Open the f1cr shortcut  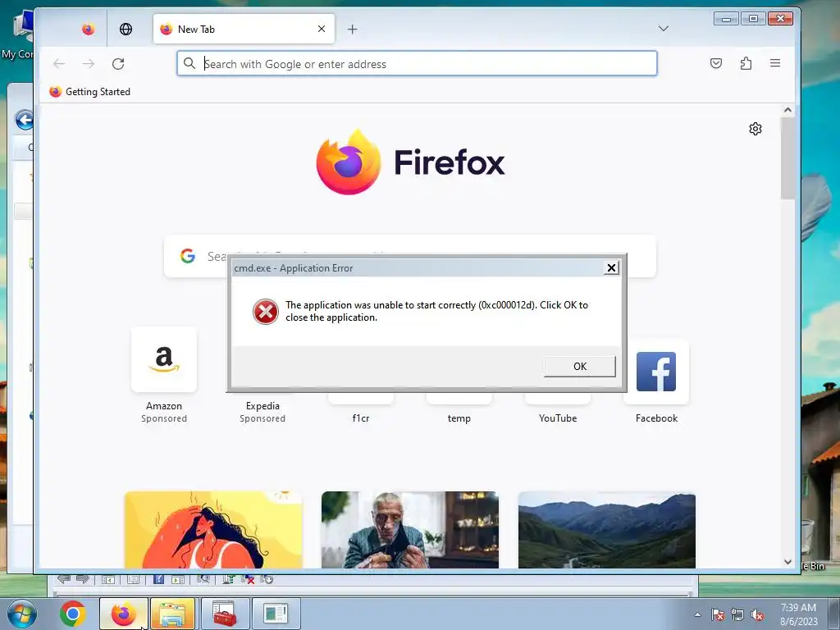click(361, 418)
